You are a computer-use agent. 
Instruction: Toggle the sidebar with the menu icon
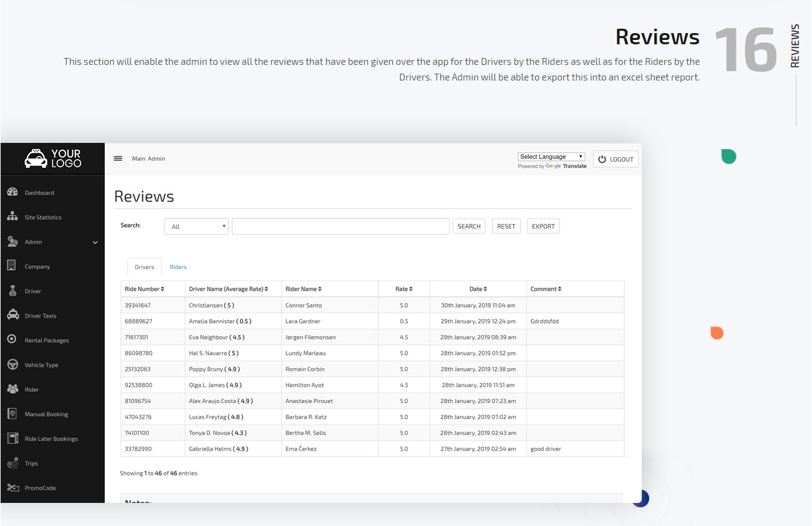[118, 158]
